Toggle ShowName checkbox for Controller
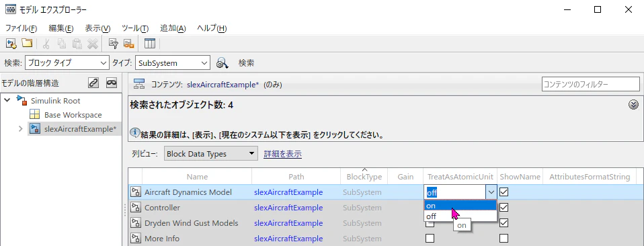 504,208
